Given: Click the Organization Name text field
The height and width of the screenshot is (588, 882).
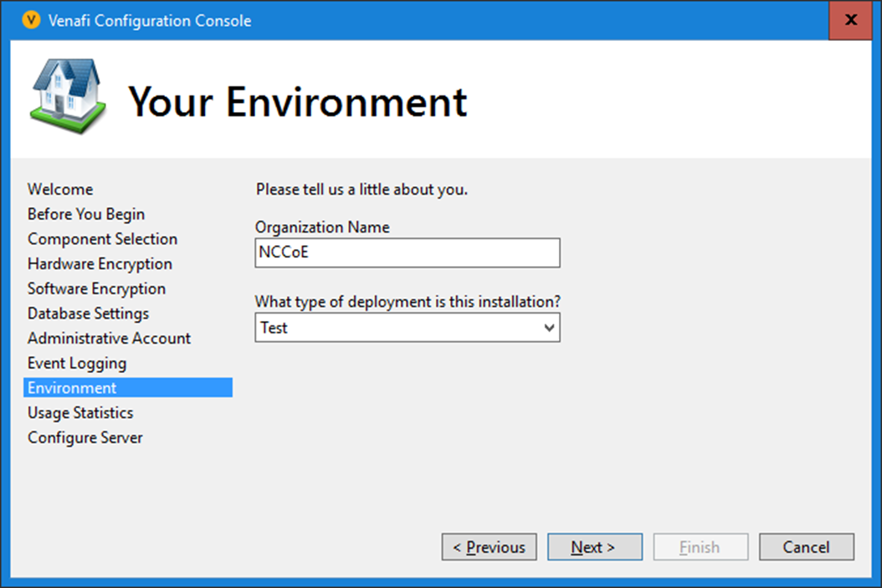Looking at the screenshot, I should click(x=407, y=253).
